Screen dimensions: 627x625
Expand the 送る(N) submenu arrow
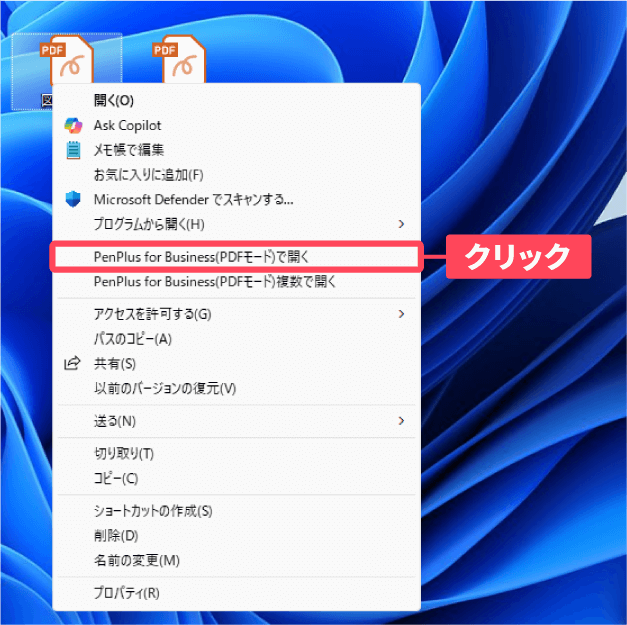402,420
